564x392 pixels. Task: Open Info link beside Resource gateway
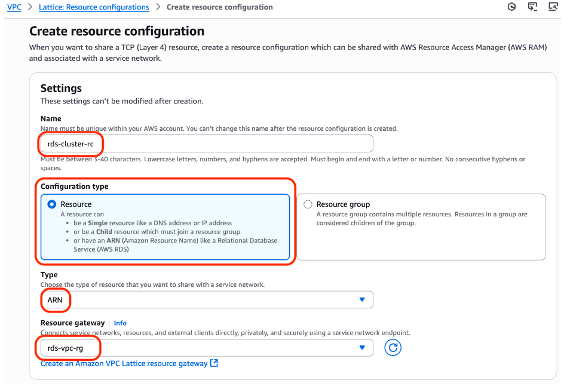click(x=120, y=323)
